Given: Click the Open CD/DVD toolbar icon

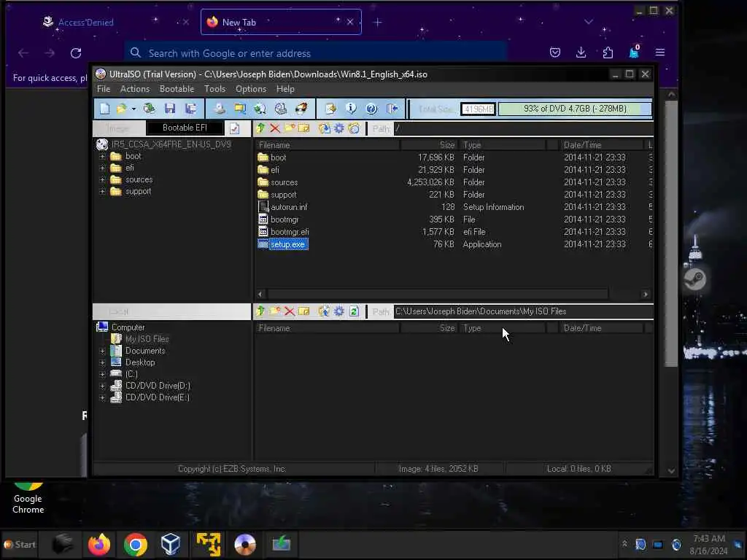Looking at the screenshot, I should 149,109.
